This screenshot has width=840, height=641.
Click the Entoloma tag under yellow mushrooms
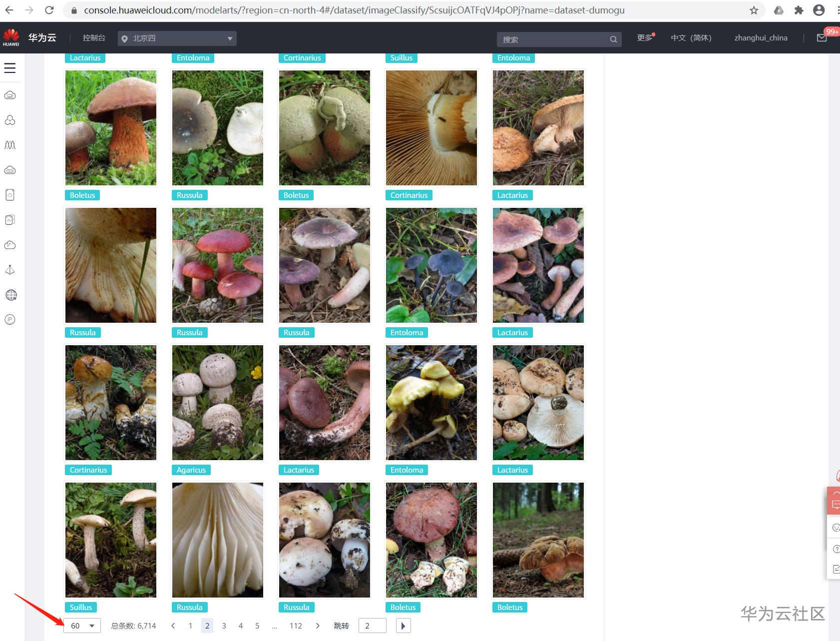click(407, 470)
